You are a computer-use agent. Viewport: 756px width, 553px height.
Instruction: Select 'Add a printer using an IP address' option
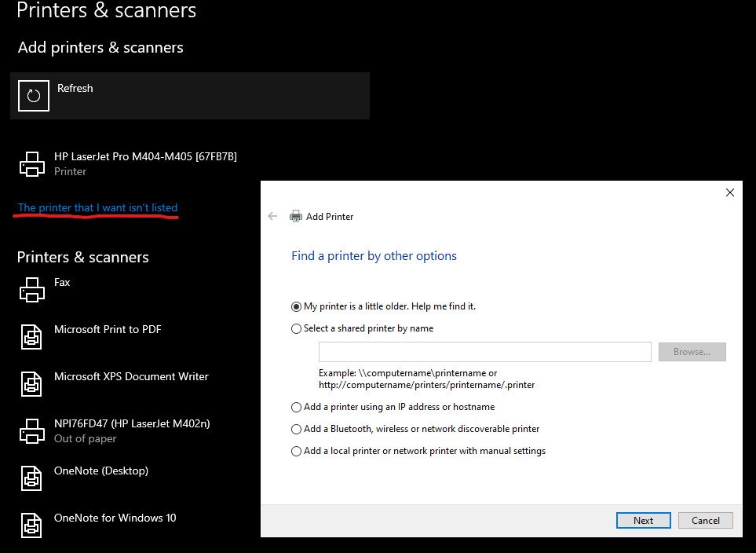click(296, 407)
